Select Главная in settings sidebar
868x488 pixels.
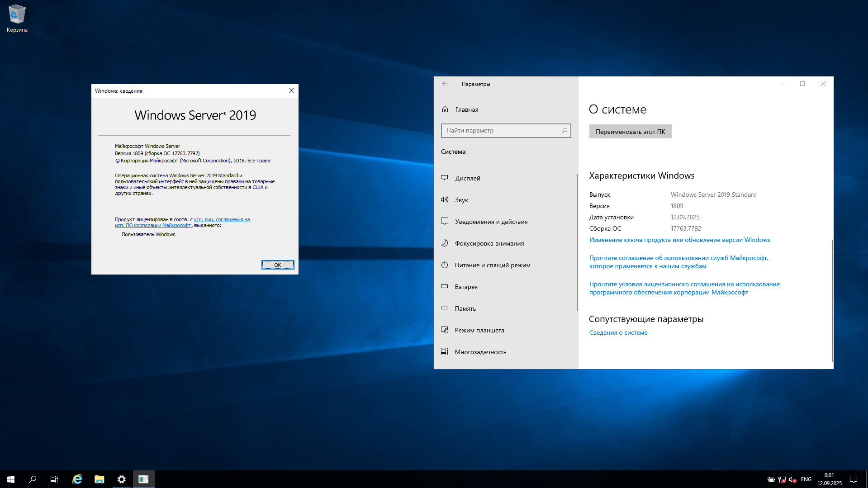coord(505,109)
